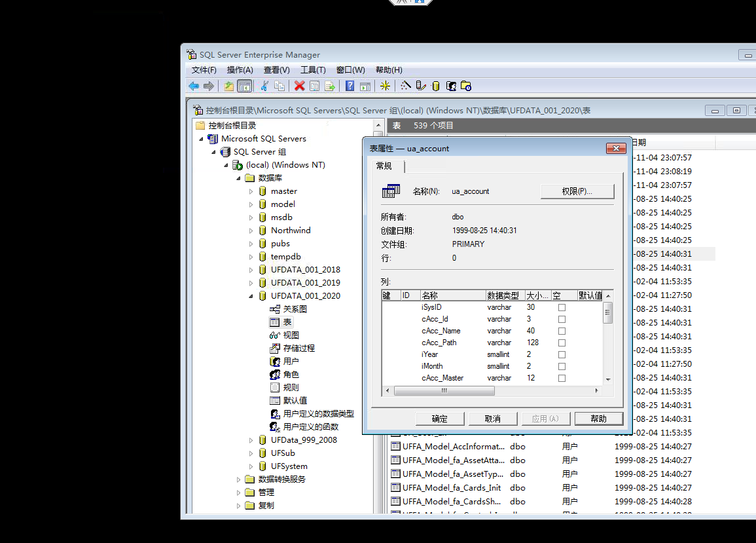Click the 数据类型 column header
The image size is (756, 543).
pyautogui.click(x=505, y=295)
